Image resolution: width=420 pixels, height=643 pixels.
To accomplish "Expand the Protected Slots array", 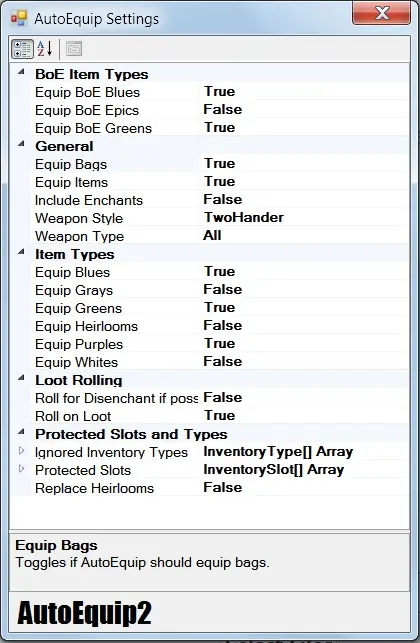I will [x=22, y=469].
